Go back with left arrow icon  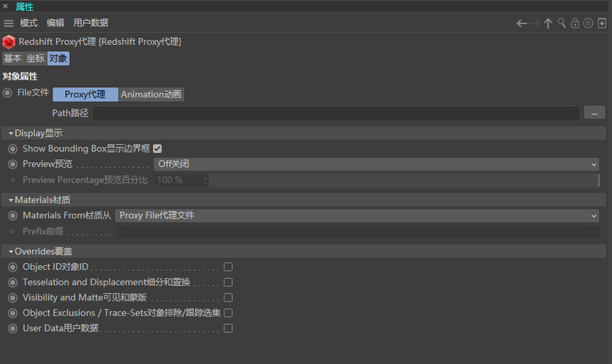(x=522, y=23)
